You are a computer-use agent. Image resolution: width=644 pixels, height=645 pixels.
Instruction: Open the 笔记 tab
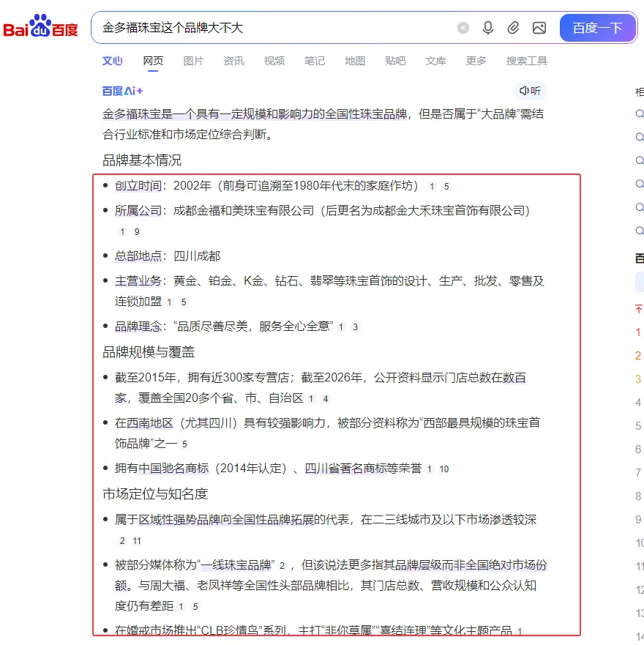314,61
